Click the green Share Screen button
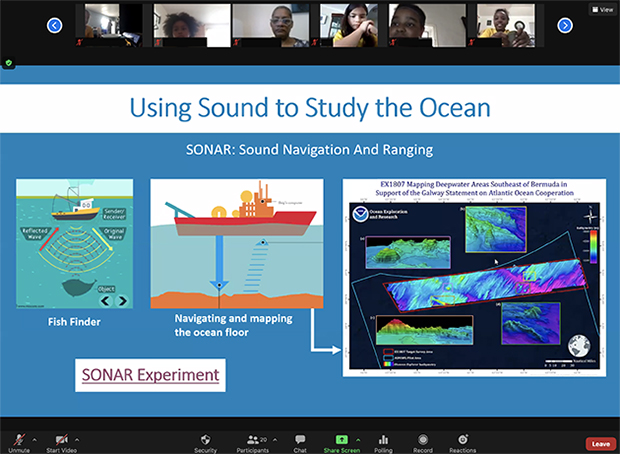This screenshot has height=454, width=620. tap(341, 441)
